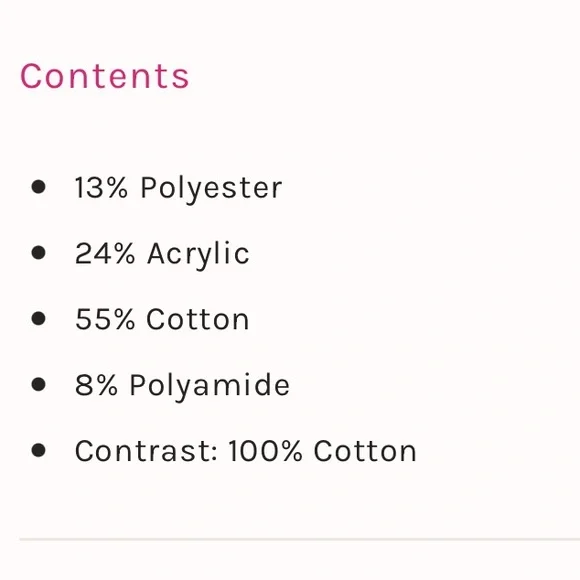Click the pink Contents heading

105,76
